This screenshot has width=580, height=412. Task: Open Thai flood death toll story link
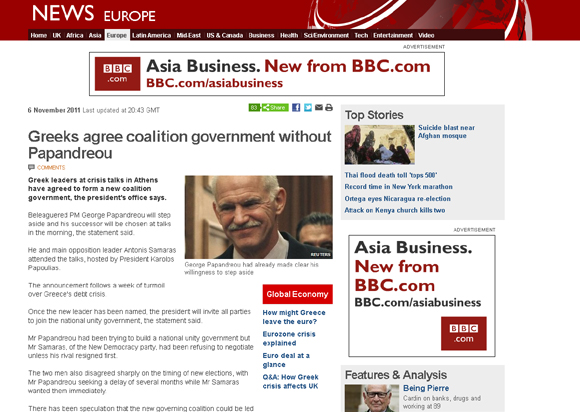[x=391, y=175]
